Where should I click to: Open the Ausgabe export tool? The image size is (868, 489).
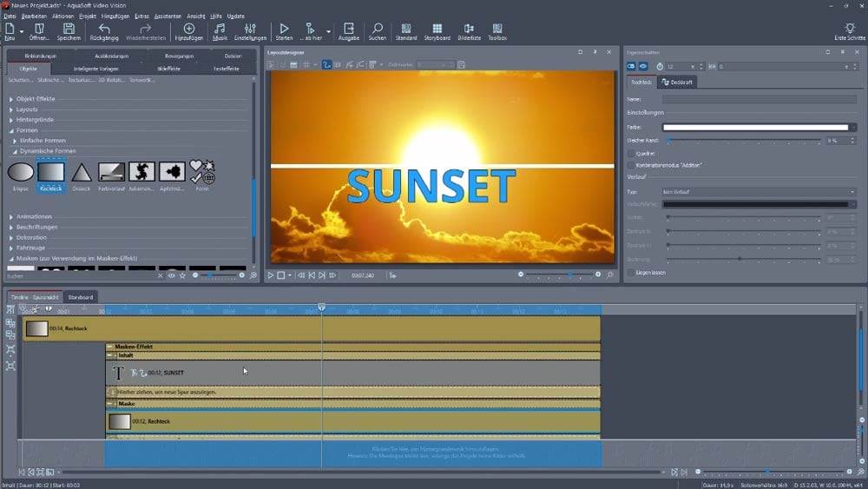tap(349, 30)
